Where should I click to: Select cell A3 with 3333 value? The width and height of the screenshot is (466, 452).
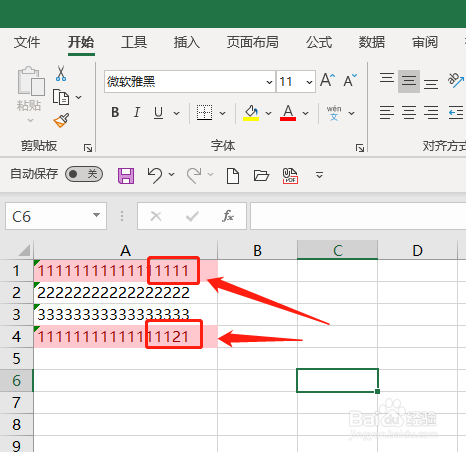(x=126, y=314)
